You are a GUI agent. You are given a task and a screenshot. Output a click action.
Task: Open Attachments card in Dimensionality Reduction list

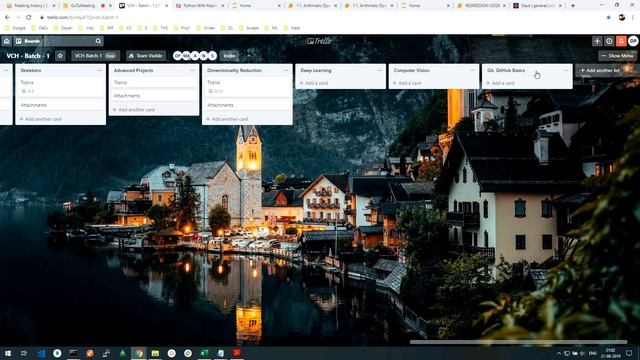tap(247, 105)
